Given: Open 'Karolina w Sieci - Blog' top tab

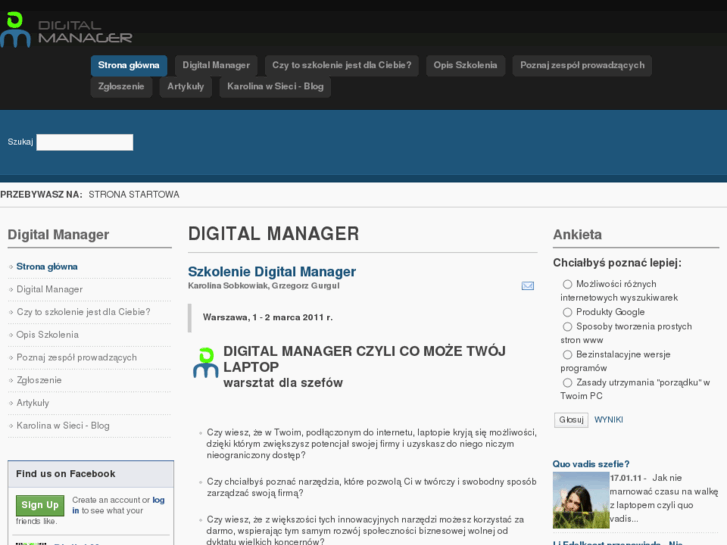Looking at the screenshot, I should (x=275, y=87).
